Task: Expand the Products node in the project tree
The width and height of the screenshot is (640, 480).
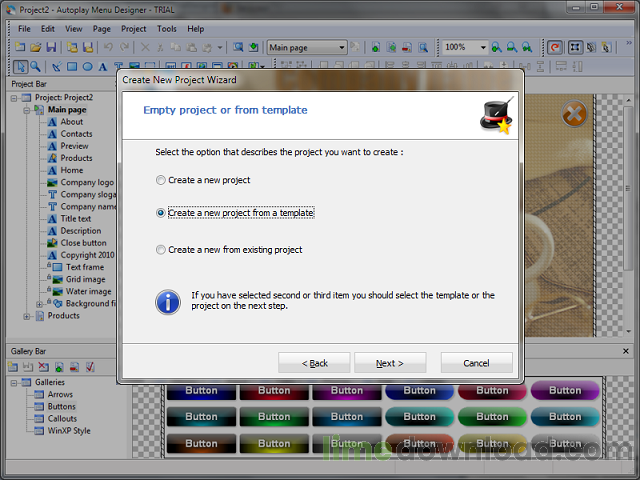Action: pos(27,316)
